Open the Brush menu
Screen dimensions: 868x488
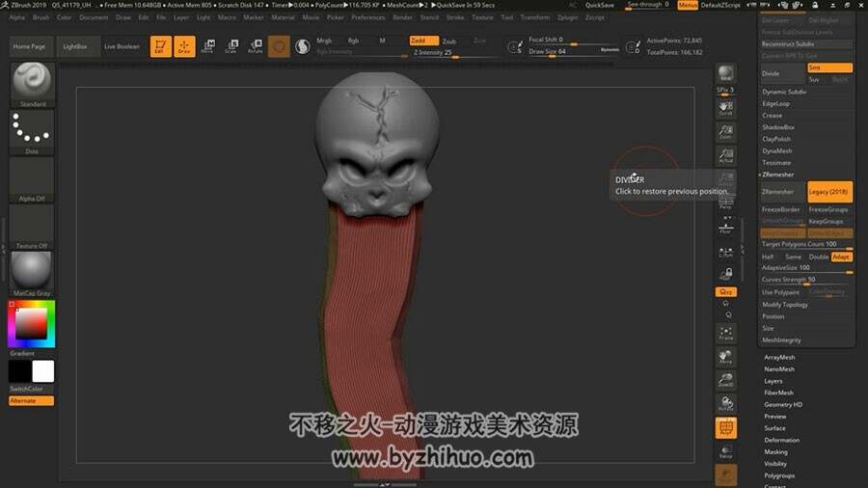(41, 17)
